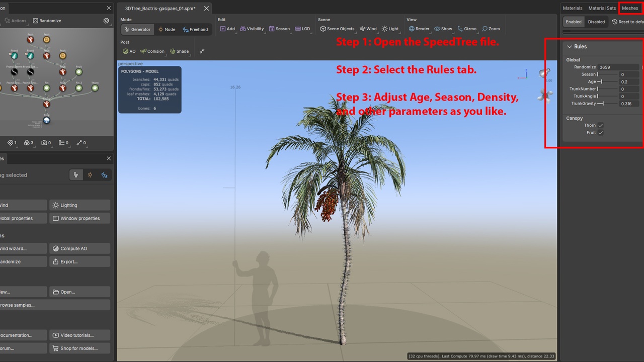Switch to Node editing mode
644x362 pixels.
tap(167, 29)
